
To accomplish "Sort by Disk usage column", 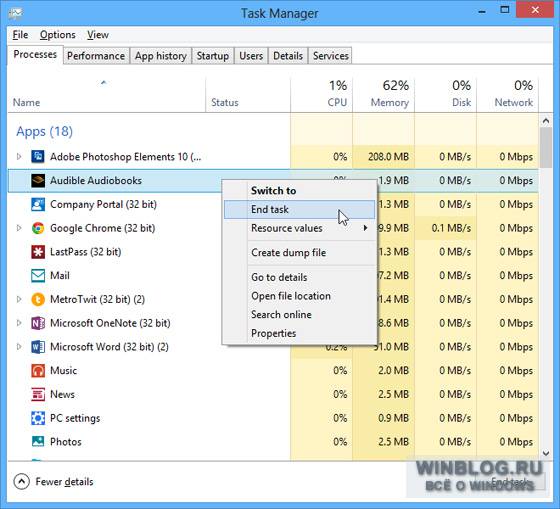I will (446, 94).
